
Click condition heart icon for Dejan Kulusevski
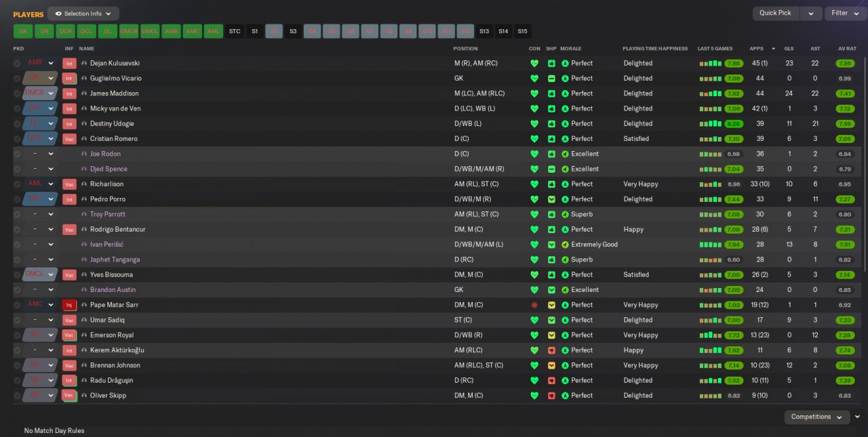(x=534, y=63)
